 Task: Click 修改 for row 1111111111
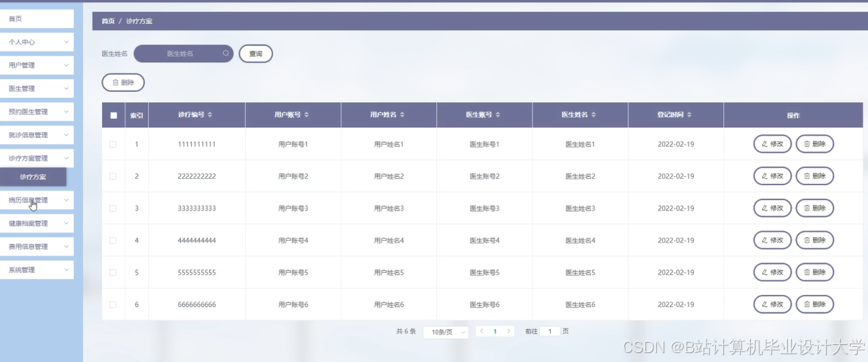pos(772,144)
